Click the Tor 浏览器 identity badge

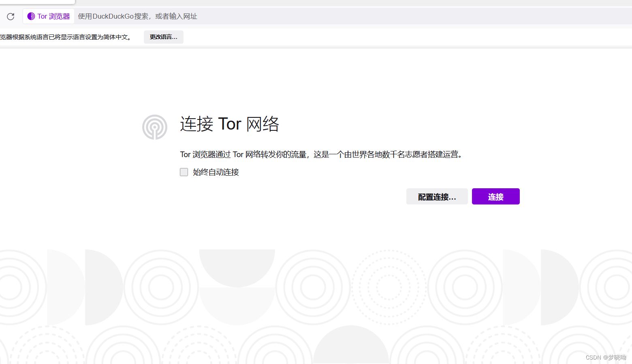[x=49, y=16]
